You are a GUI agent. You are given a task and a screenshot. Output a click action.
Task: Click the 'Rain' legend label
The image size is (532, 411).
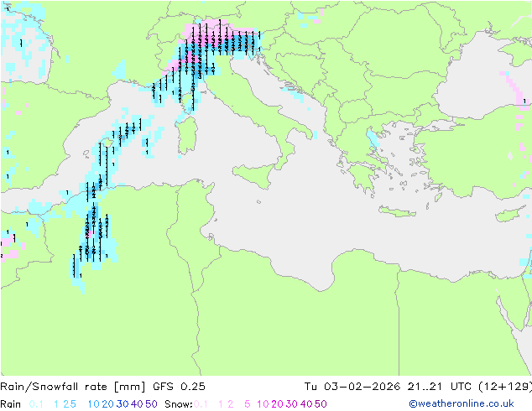[x=11, y=404]
